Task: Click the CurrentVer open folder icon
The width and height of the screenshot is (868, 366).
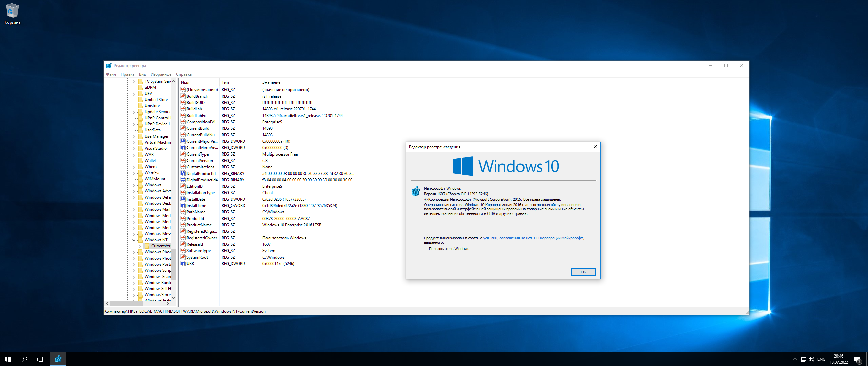Action: 147,246
